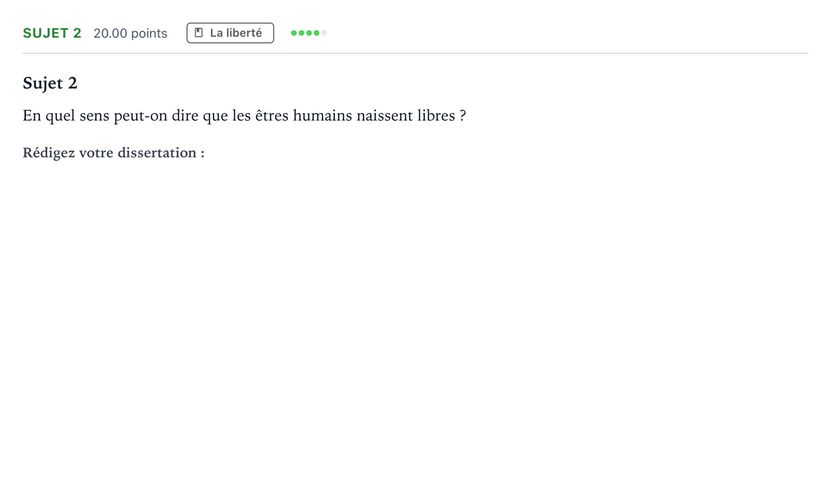The width and height of the screenshot is (831, 504).
Task: Select the green SUJET 2 header label
Action: (52, 33)
